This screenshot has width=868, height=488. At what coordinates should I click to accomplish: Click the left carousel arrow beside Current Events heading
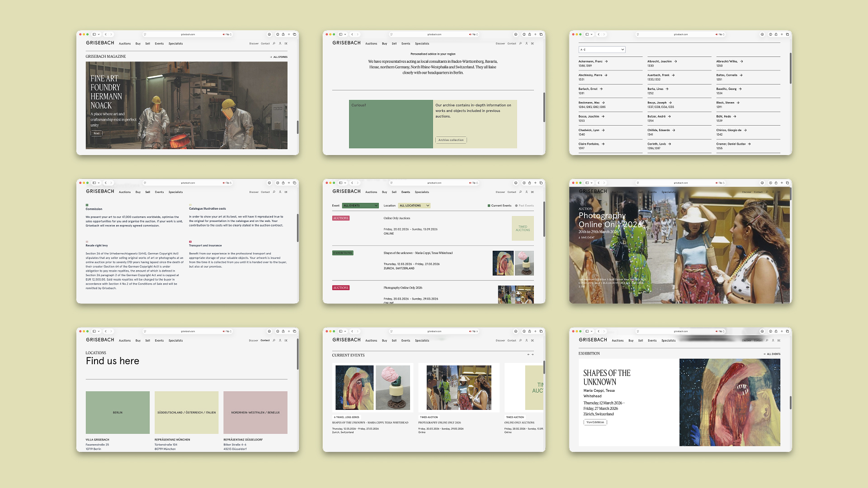point(528,355)
